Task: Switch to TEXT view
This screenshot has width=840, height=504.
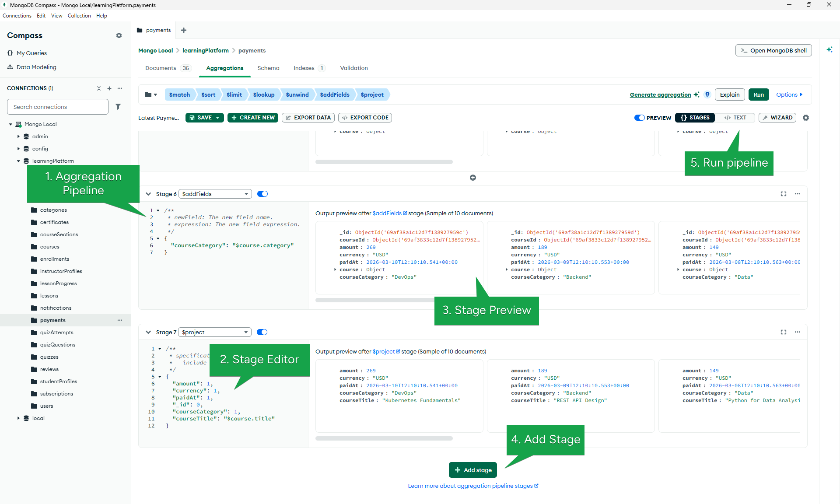Action: tap(735, 118)
